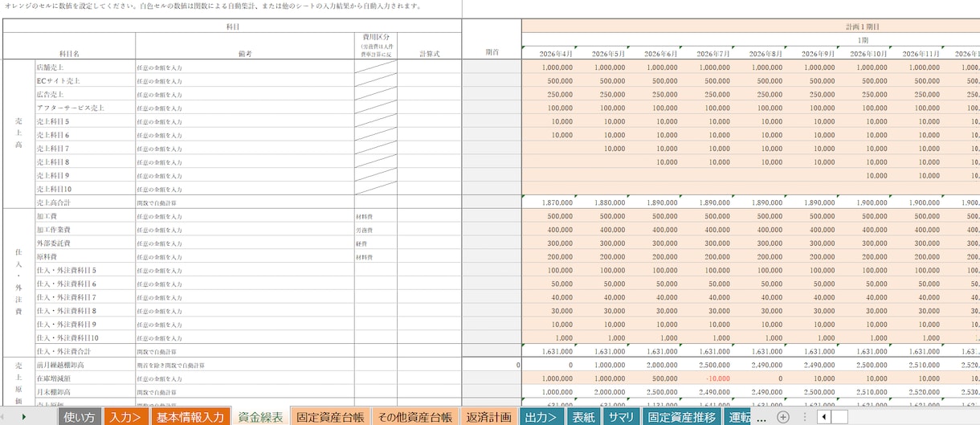Open the 固定資産台帳 sheet tab
The image size is (980, 425).
330,417
